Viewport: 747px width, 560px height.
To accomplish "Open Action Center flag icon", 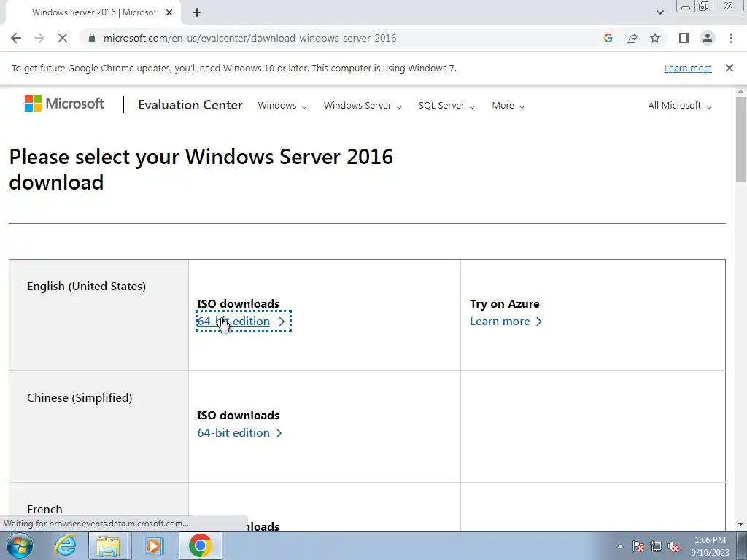I will coord(638,546).
